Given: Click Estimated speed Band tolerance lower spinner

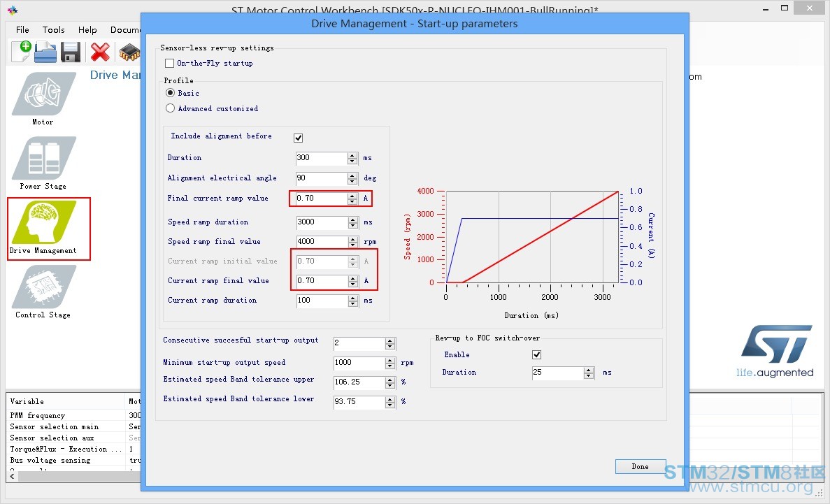Looking at the screenshot, I should pos(390,402).
